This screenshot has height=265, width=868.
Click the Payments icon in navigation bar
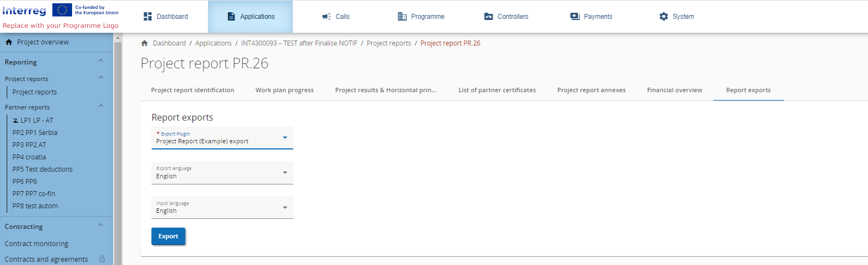click(x=575, y=17)
